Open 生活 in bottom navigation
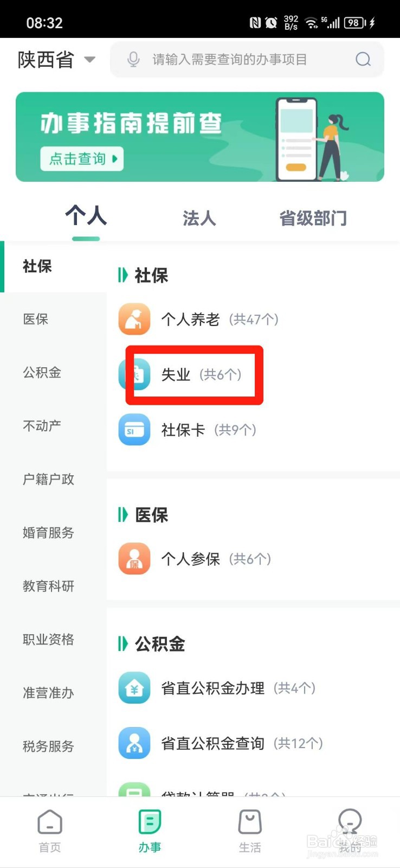400x868 pixels. [250, 831]
